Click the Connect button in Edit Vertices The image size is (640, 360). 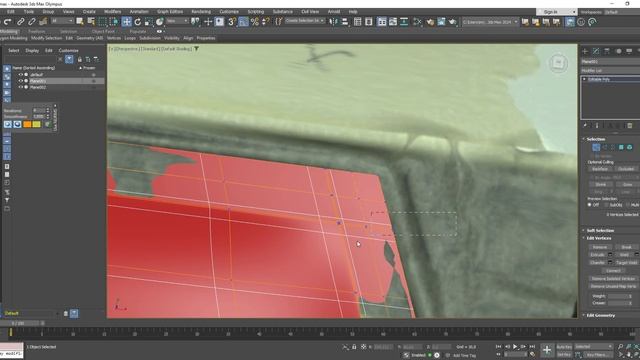[x=613, y=271]
